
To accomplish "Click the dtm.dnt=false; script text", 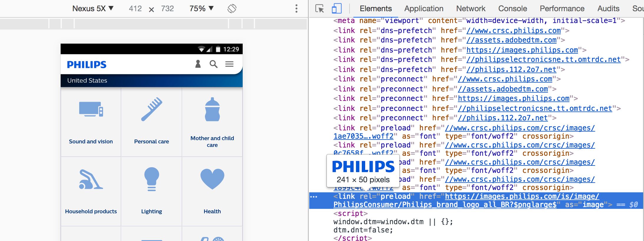I will [x=363, y=230].
